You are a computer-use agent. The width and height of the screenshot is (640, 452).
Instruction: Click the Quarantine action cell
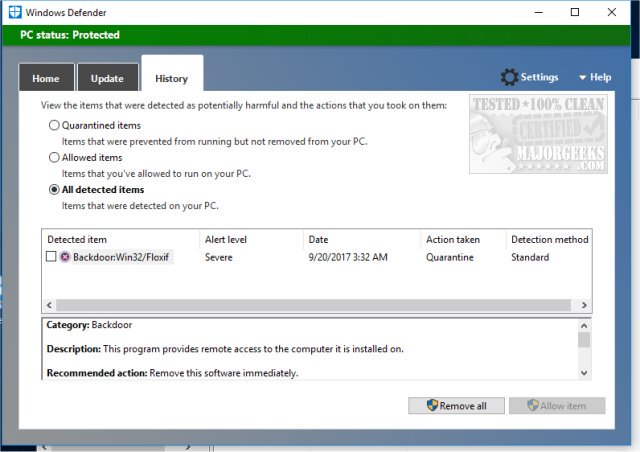(x=450, y=257)
